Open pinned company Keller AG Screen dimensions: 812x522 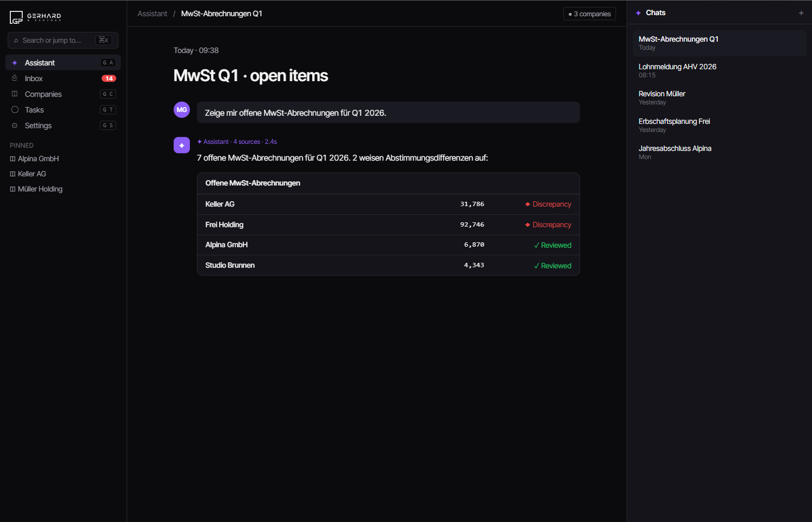(x=28, y=174)
